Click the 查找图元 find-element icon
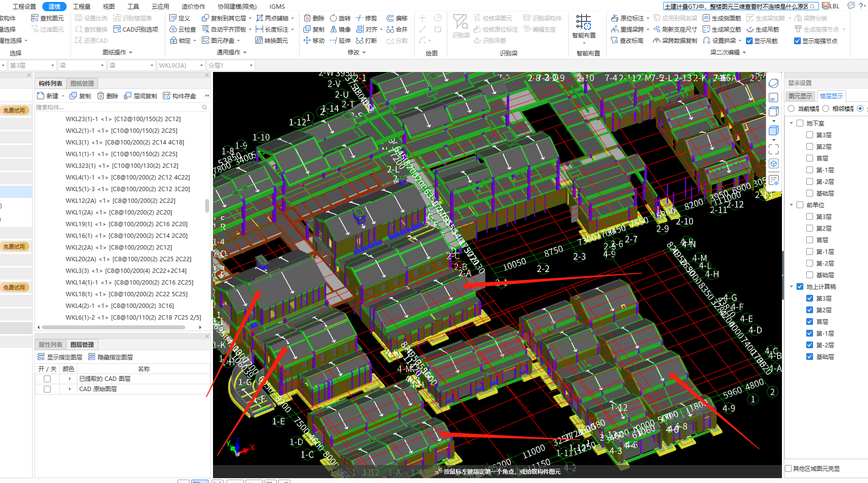The height and width of the screenshot is (483, 868). point(35,18)
